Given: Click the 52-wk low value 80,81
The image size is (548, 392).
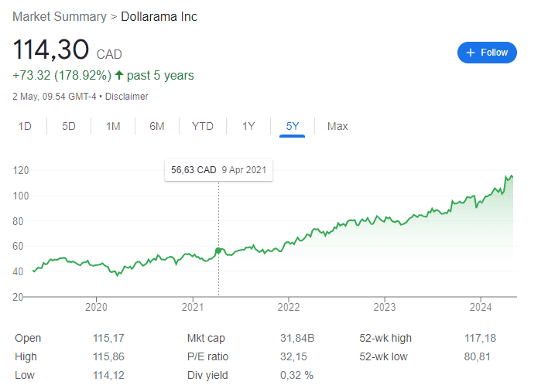Looking at the screenshot, I should tap(477, 356).
